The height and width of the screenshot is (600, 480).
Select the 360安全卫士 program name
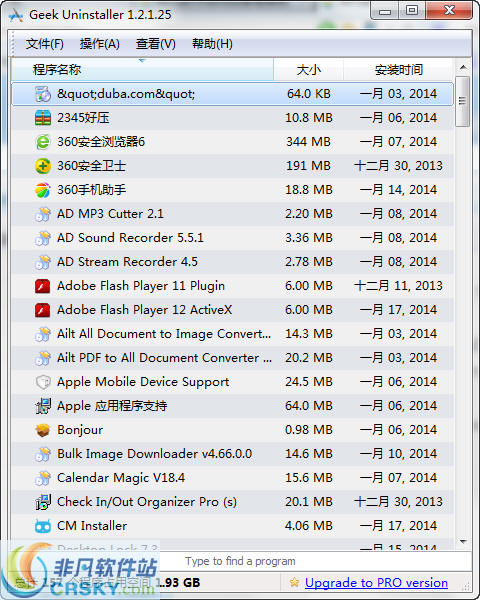pos(91,166)
